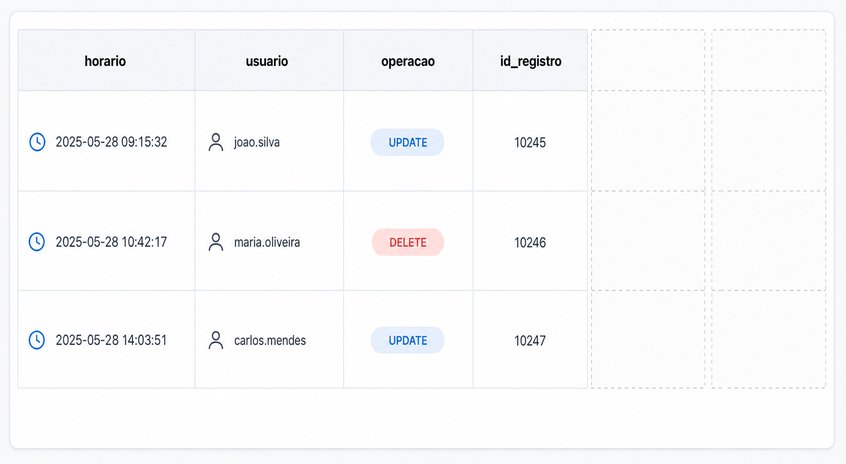Click the user icon next to joao.silva
Viewport: 846px width, 464px height.
tap(216, 142)
